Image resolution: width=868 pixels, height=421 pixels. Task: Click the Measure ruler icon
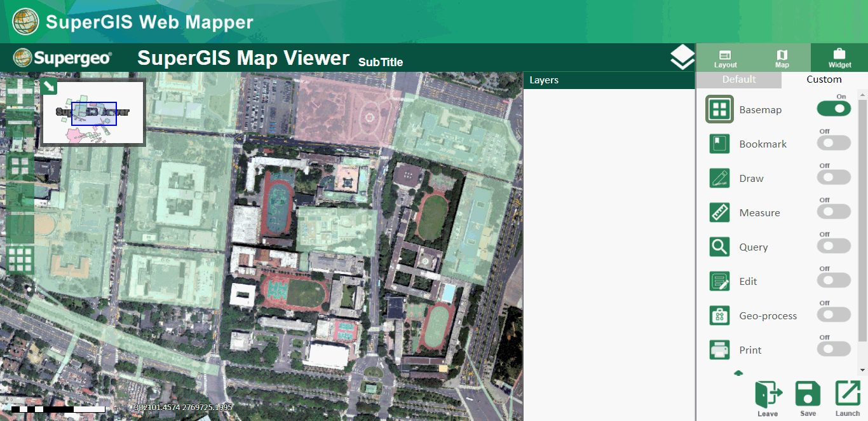[x=719, y=212]
